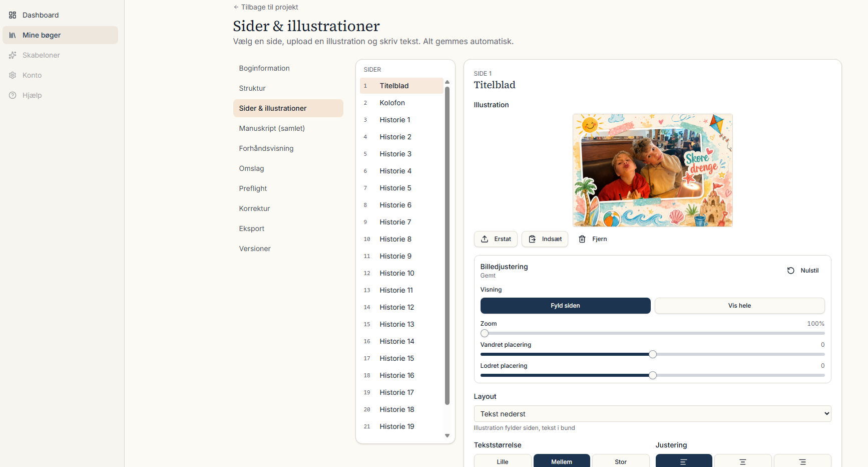Click the paste icon in Indsæt button
Image resolution: width=868 pixels, height=467 pixels.
532,239
